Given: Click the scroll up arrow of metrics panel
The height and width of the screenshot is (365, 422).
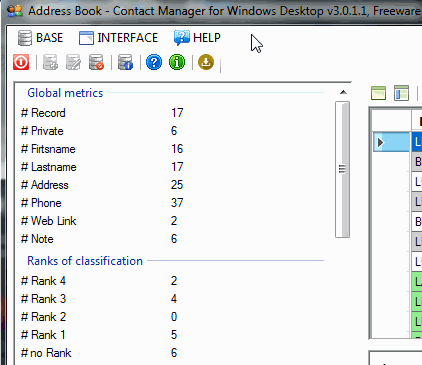Looking at the screenshot, I should (343, 92).
